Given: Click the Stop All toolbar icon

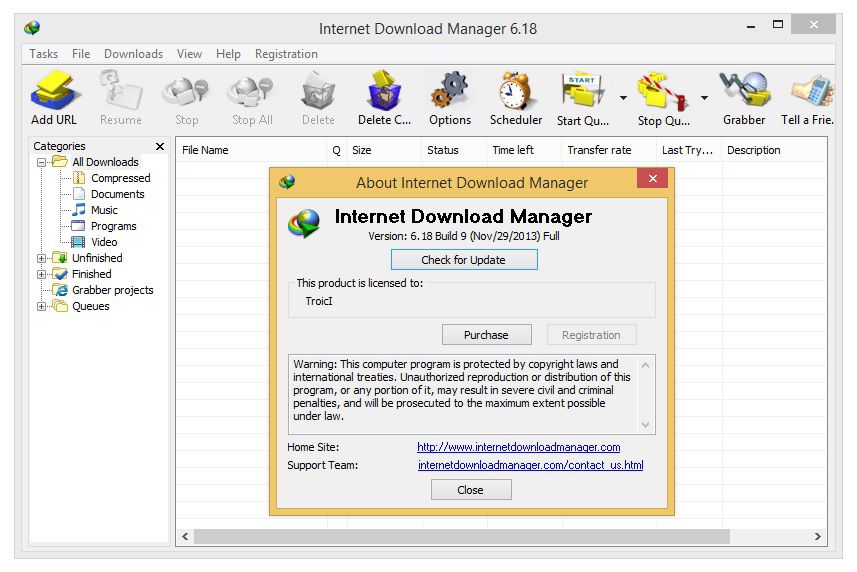Looking at the screenshot, I should point(251,91).
